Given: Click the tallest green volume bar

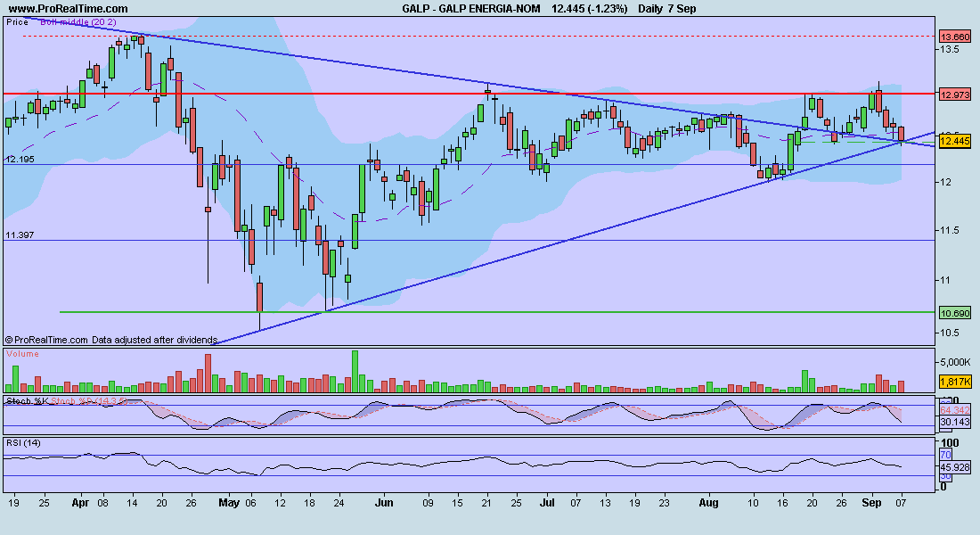Looking at the screenshot, I should pos(355,371).
